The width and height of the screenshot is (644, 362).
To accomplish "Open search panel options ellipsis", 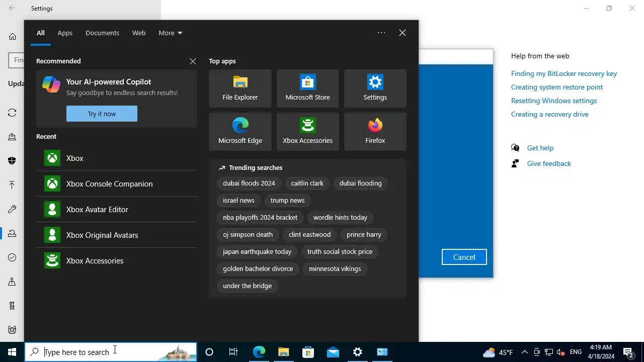I will [x=381, y=33].
